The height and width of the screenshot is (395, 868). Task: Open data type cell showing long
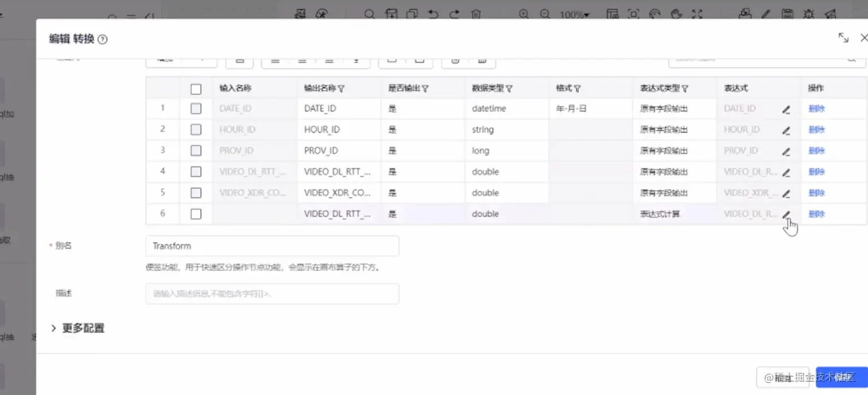tap(507, 150)
